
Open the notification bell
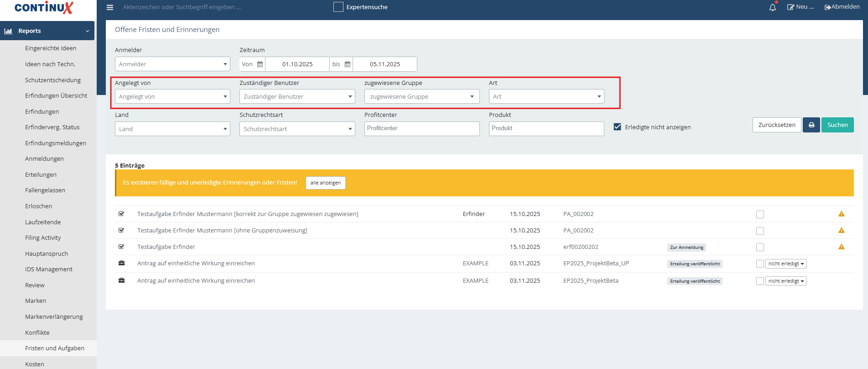772,7
